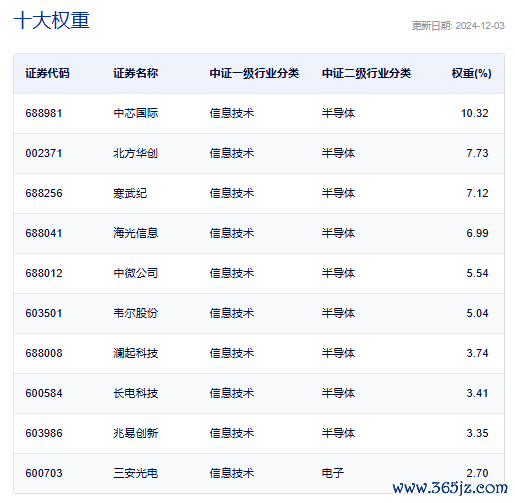Select security code 688008

tap(44, 353)
